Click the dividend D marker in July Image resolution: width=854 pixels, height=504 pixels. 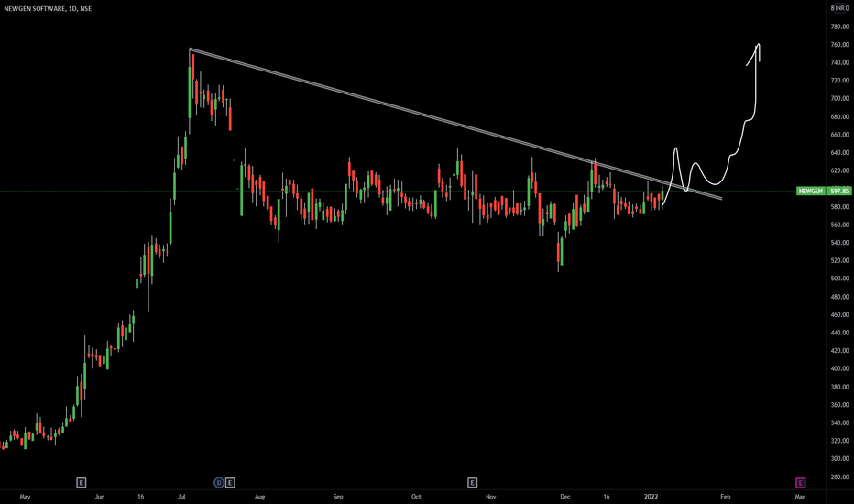pos(219,482)
